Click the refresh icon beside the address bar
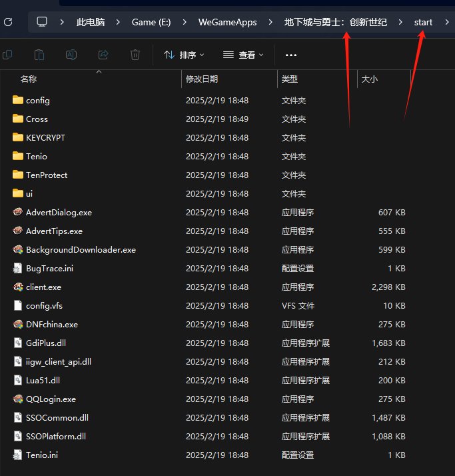 click(8, 22)
